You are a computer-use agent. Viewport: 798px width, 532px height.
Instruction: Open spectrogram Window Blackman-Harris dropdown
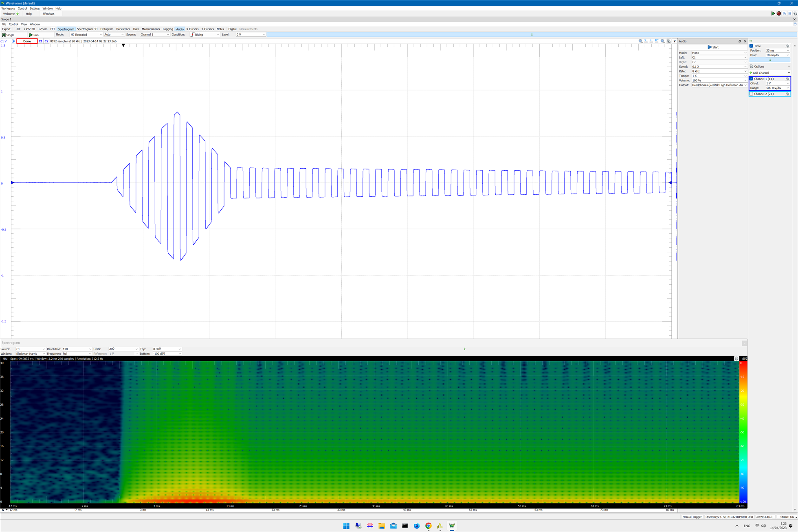tap(30, 354)
